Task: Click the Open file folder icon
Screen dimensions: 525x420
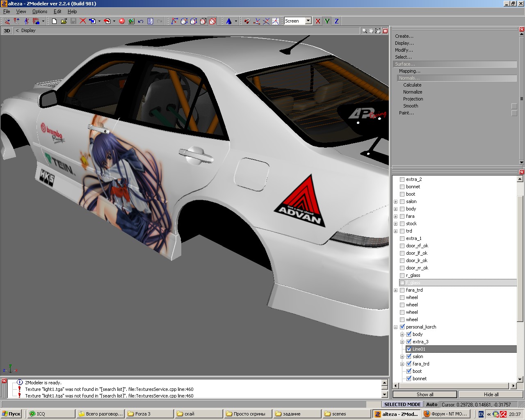Action: (64, 21)
